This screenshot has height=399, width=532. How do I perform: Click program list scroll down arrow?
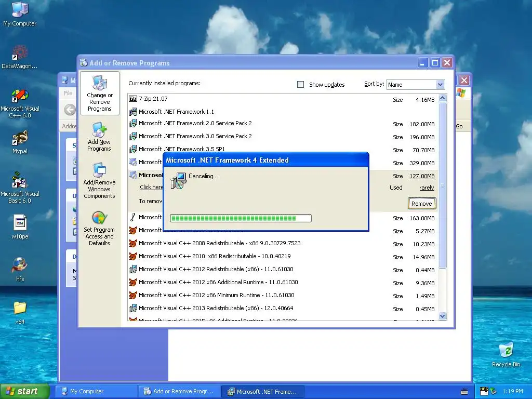[442, 316]
